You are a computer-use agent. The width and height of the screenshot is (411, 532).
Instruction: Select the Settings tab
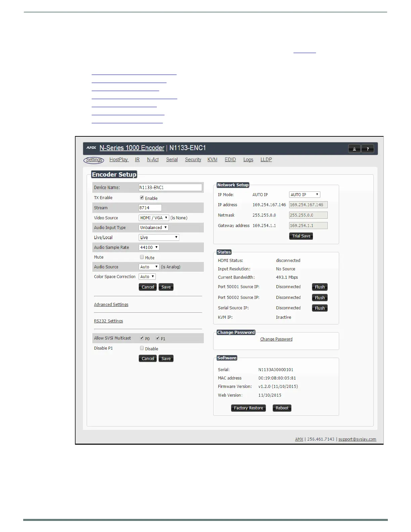(x=94, y=160)
